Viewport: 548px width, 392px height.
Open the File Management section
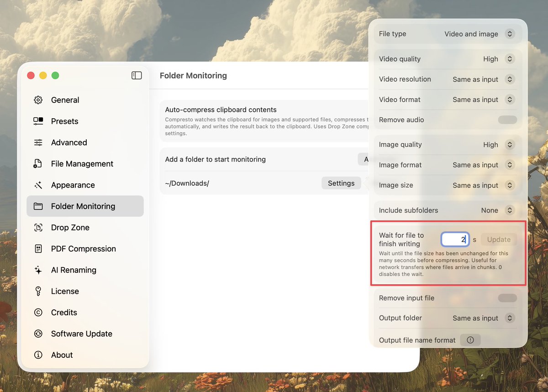(85, 164)
